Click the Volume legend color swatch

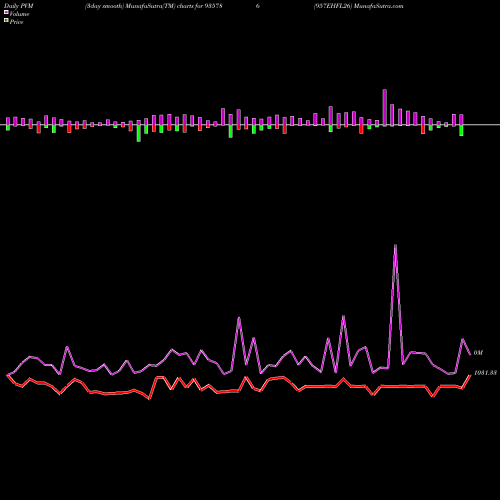pos(6,12)
